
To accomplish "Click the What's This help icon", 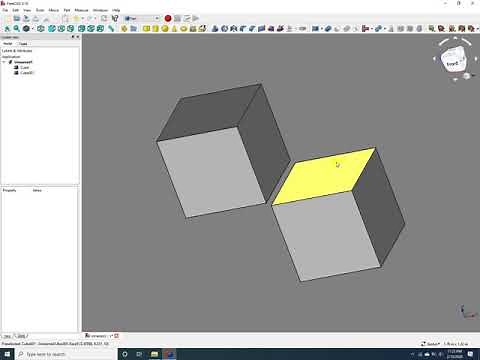I will (x=115, y=18).
